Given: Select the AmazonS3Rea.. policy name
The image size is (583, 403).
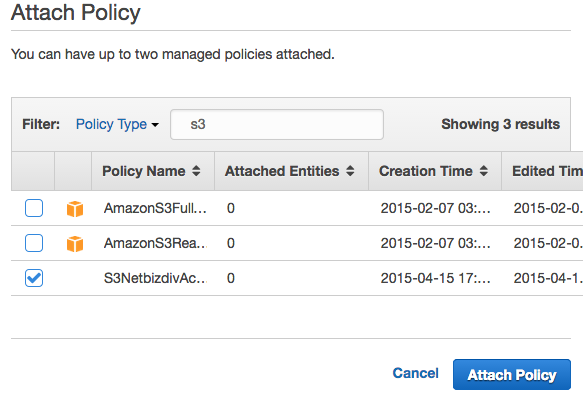Looking at the screenshot, I should pyautogui.click(x=155, y=243).
